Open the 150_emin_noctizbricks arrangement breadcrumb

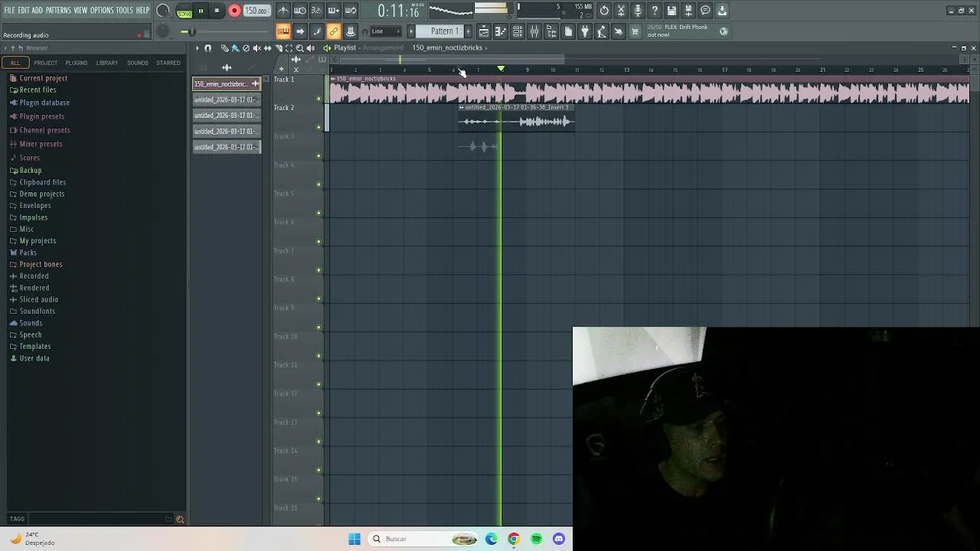(x=447, y=47)
